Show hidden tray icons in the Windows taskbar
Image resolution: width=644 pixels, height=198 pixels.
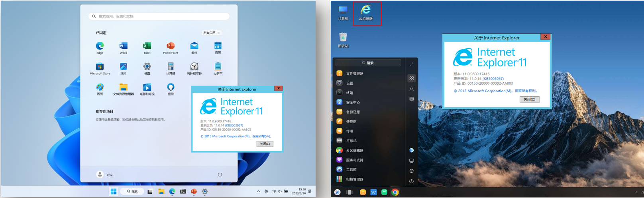point(258,191)
